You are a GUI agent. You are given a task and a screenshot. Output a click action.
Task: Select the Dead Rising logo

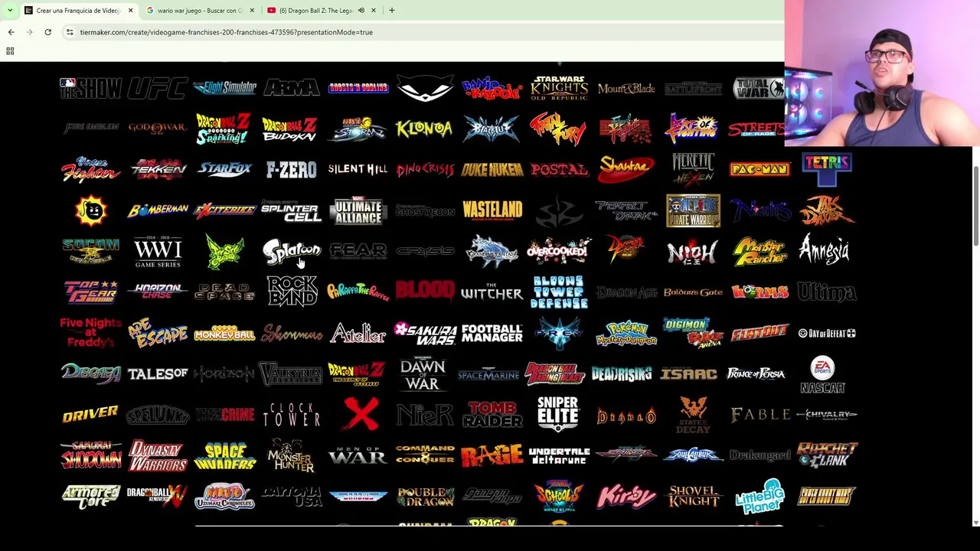pyautogui.click(x=622, y=374)
